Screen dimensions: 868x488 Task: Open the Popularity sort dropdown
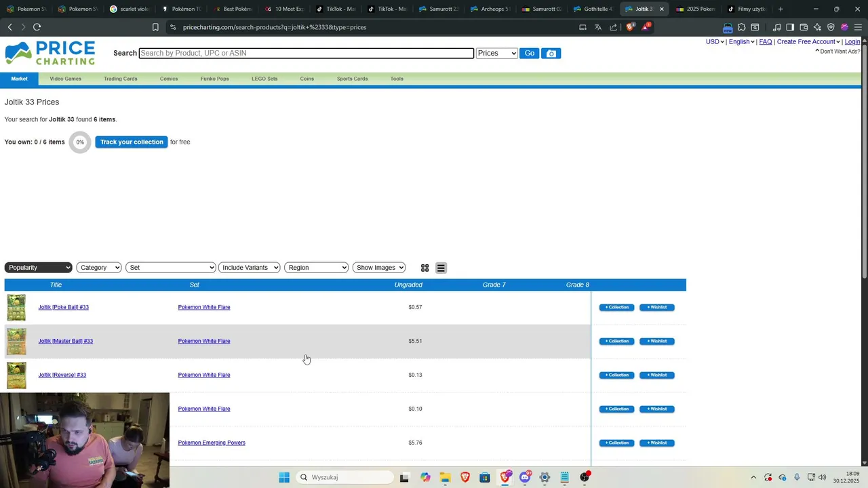pyautogui.click(x=38, y=268)
